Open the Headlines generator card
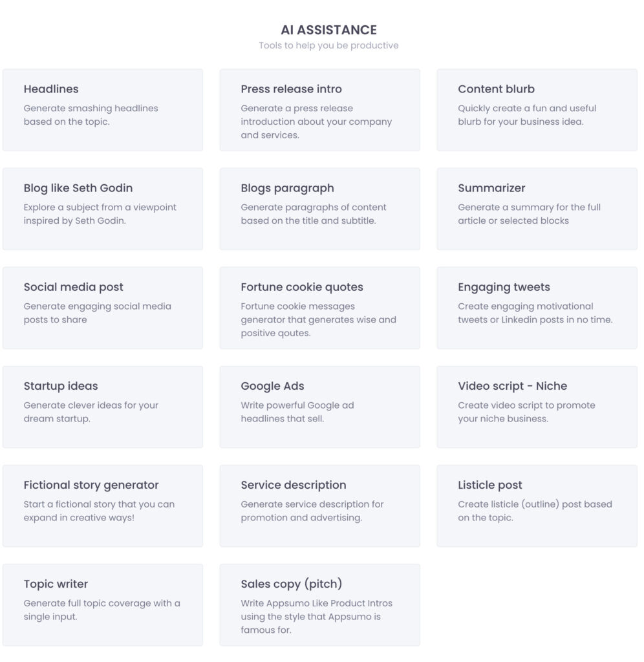The image size is (644, 662). [102, 110]
